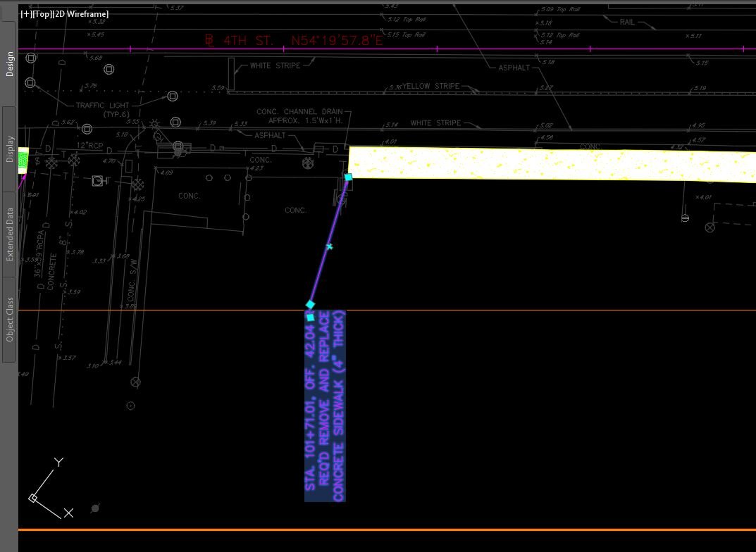
Task: Click the spot elevation '4.95'
Action: 699,125
